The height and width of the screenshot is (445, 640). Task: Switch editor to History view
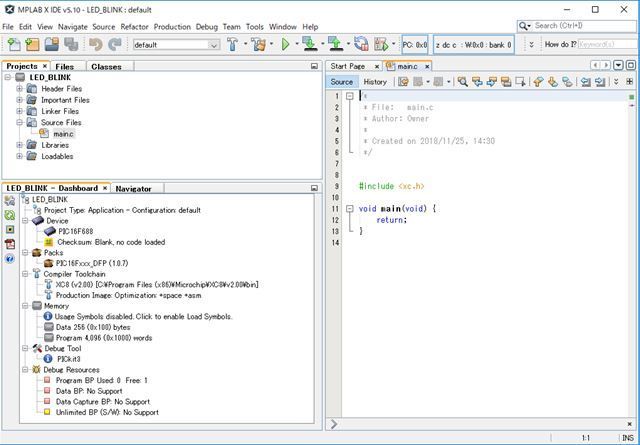[375, 82]
